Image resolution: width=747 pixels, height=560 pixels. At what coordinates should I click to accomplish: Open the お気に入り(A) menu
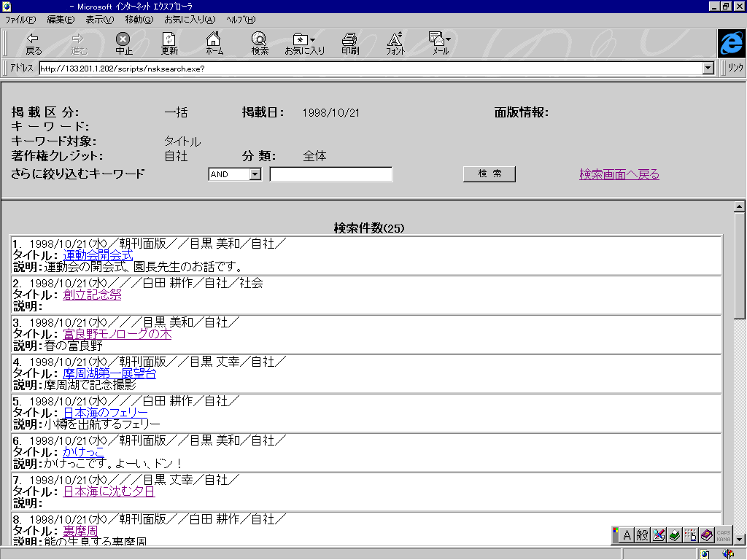point(190,20)
